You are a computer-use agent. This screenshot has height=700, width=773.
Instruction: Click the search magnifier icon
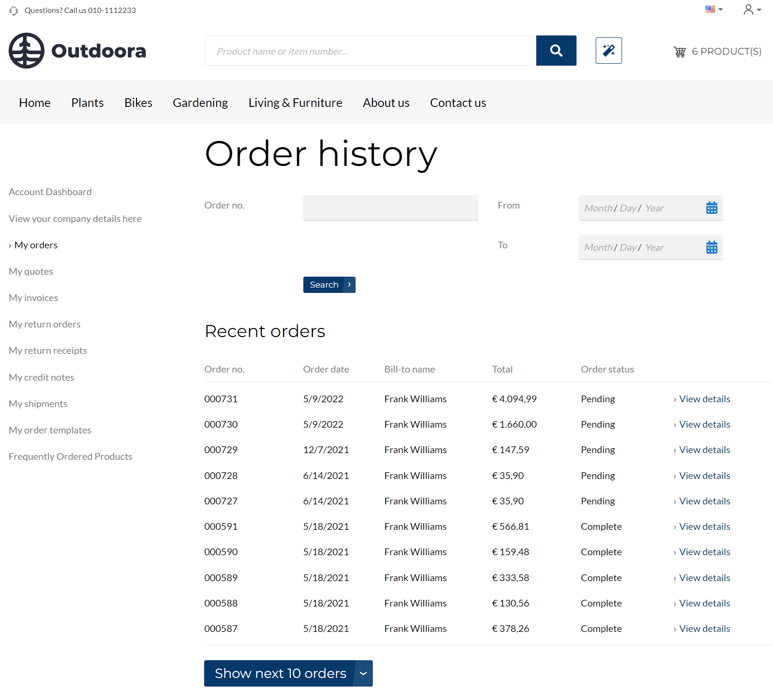tap(556, 50)
